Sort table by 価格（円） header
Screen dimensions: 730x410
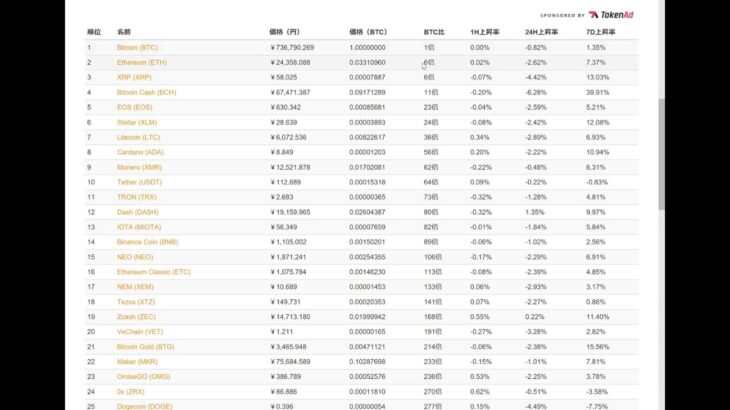click(x=285, y=32)
